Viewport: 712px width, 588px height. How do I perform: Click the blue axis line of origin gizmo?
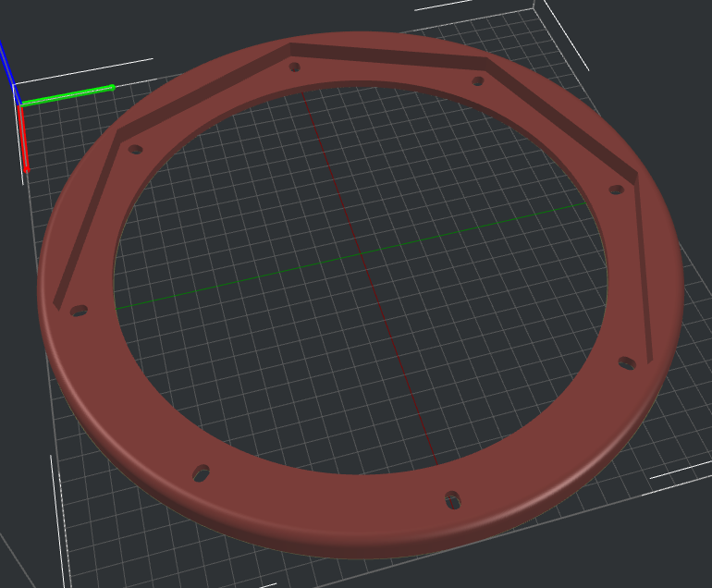point(9,72)
